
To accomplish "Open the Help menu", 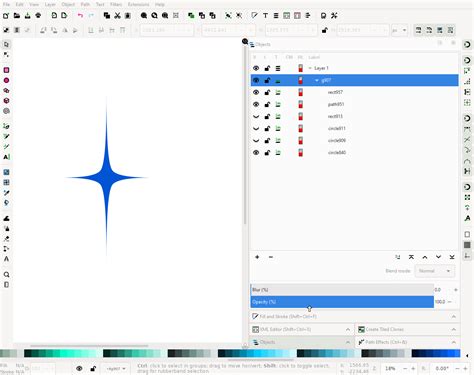I will point(160,4).
